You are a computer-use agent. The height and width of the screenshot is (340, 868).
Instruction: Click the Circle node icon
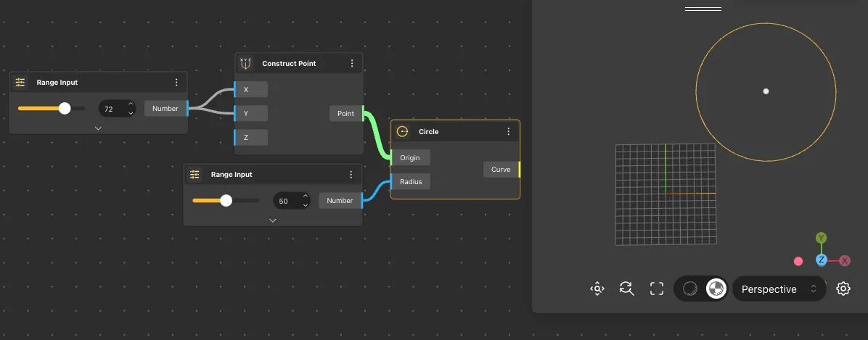pos(403,131)
